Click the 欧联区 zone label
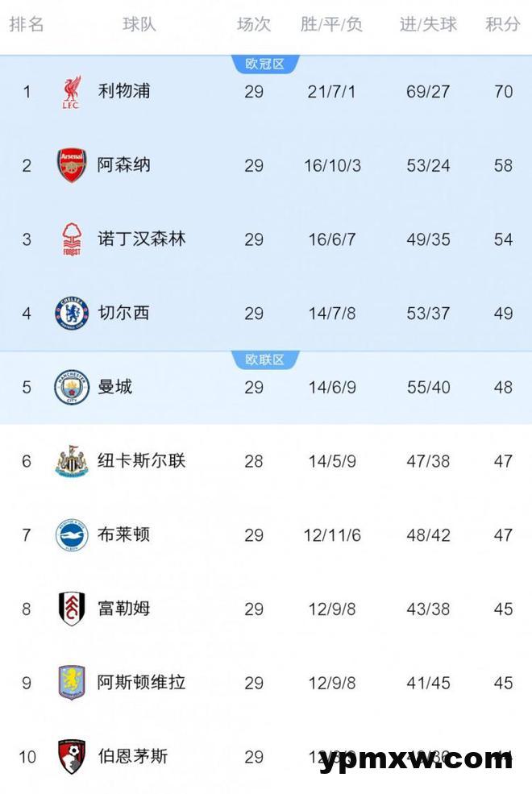 (x=265, y=360)
